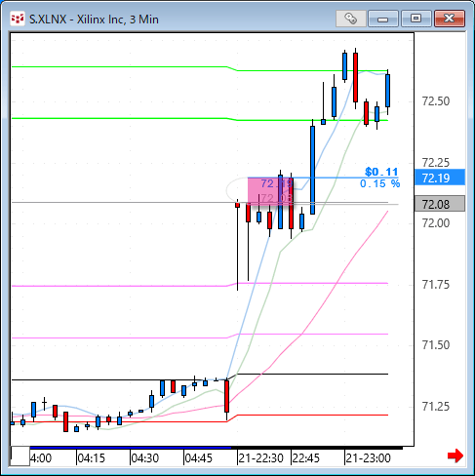This screenshot has height=476, width=475.
Task: Click the 71.50 price scale label
Action: (436, 345)
